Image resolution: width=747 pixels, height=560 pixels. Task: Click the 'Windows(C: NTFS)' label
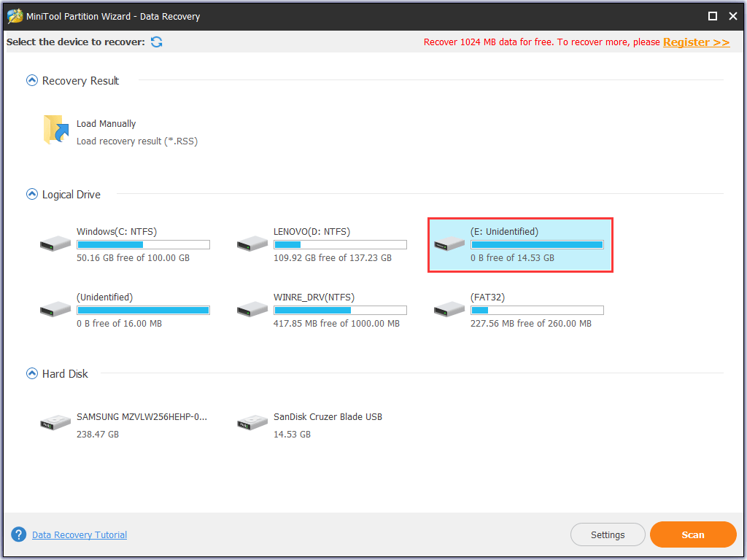click(x=117, y=231)
